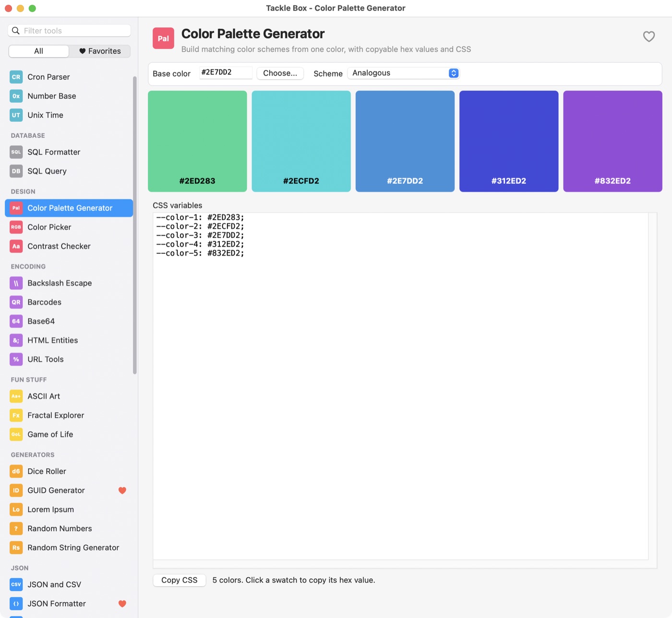Open Lorem Ipsum tool
Viewport: 672px width, 618px height.
[69, 510]
